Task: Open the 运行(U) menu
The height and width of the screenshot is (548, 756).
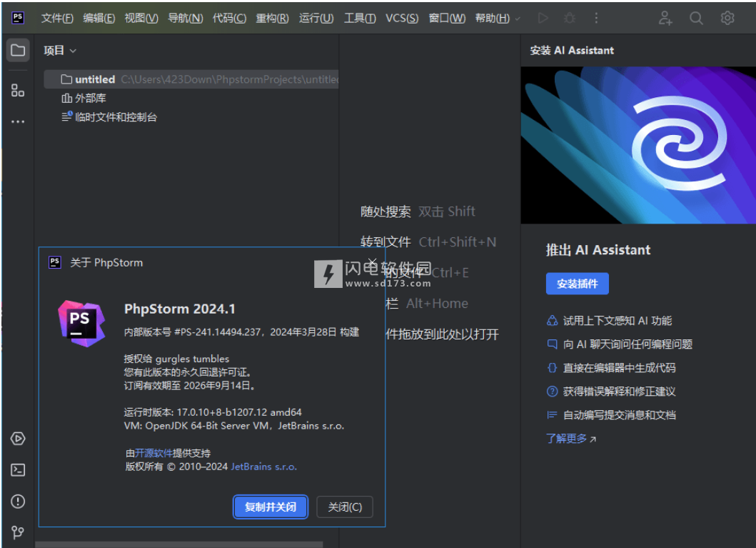Action: coord(316,18)
